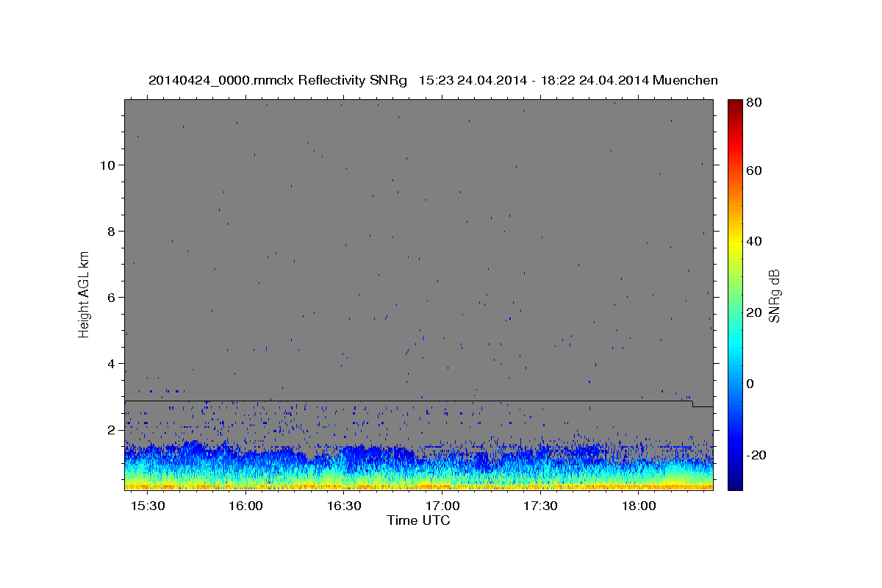Click the 'Height AGL km' y-axis label

click(x=85, y=293)
